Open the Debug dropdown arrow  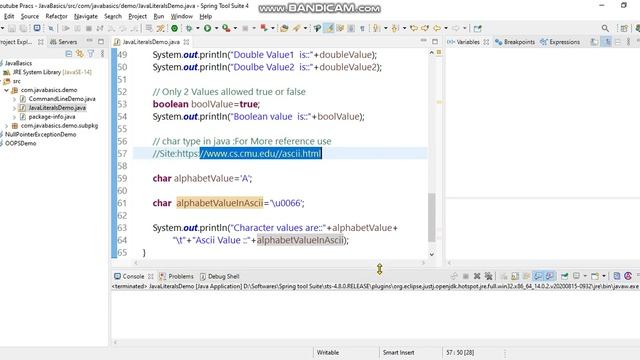point(198,28)
